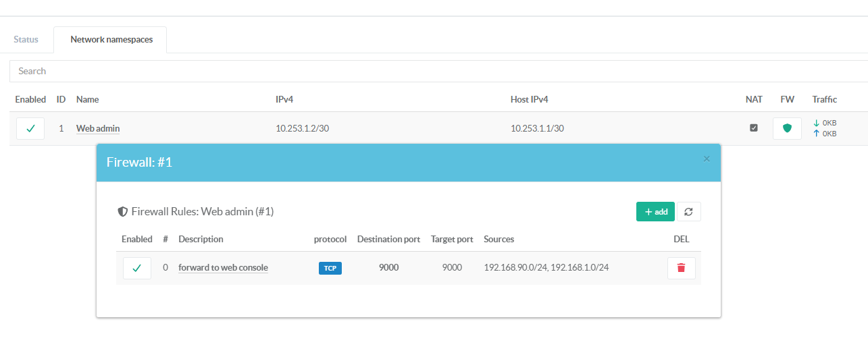This screenshot has width=868, height=357.
Task: Click the TCP protocol badge
Action: click(x=330, y=268)
